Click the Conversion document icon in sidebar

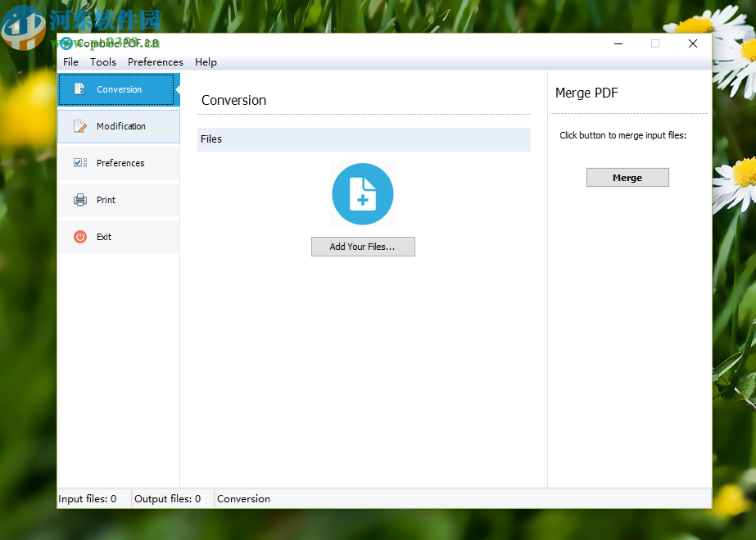pos(79,89)
